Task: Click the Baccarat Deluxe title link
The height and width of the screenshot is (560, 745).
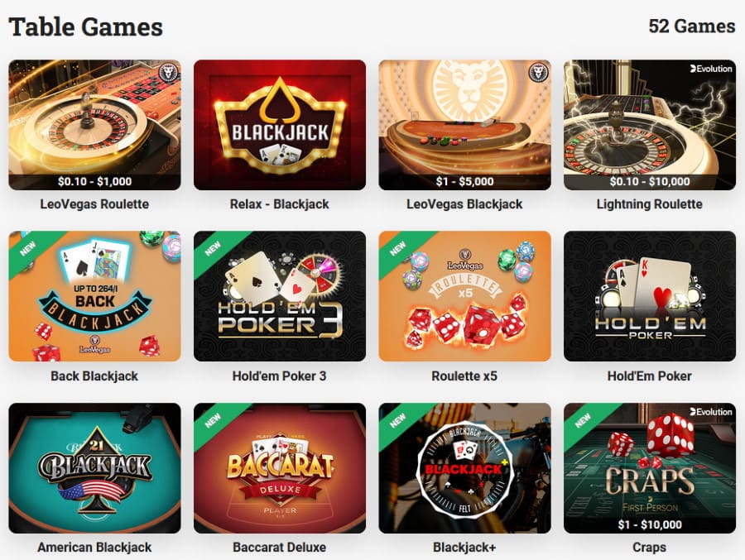Action: point(280,547)
